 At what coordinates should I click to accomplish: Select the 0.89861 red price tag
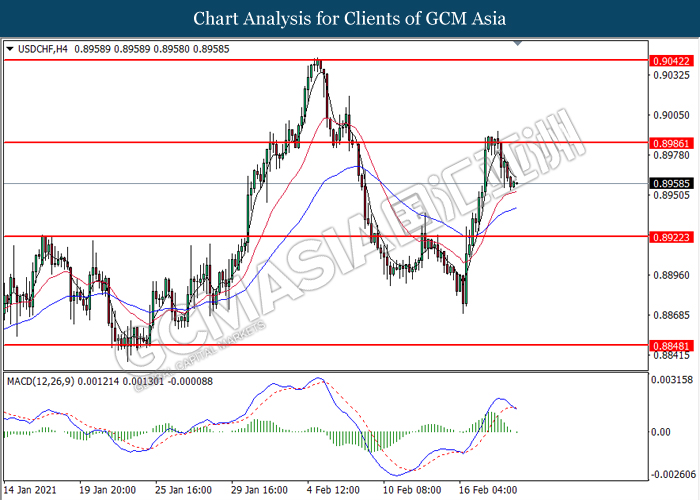click(x=671, y=142)
